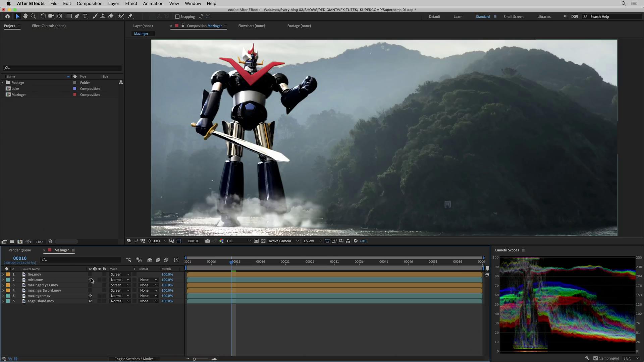
Task: Select the Unified Camera tool
Action: (51, 16)
